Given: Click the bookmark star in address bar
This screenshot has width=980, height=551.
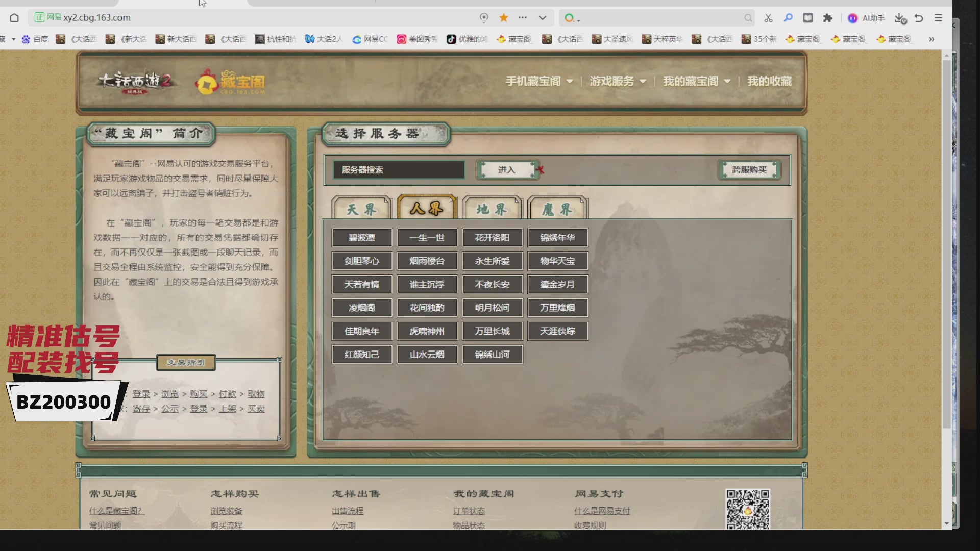Looking at the screenshot, I should [504, 17].
